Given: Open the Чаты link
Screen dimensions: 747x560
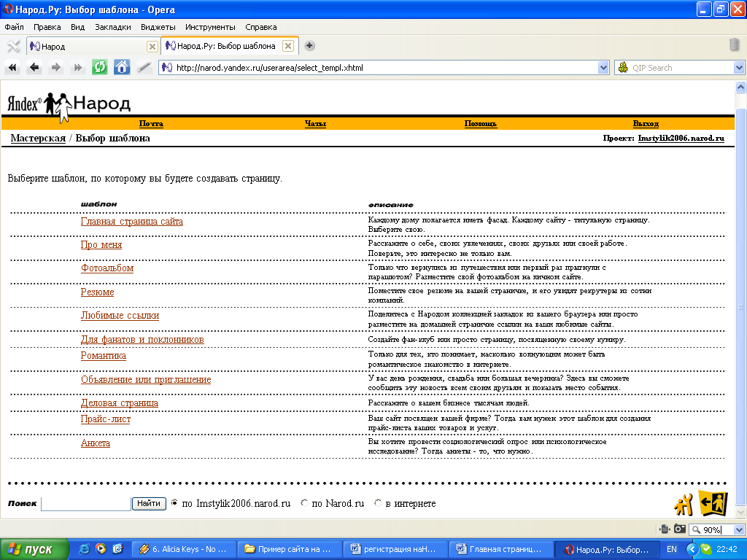Looking at the screenshot, I should click(x=315, y=124).
